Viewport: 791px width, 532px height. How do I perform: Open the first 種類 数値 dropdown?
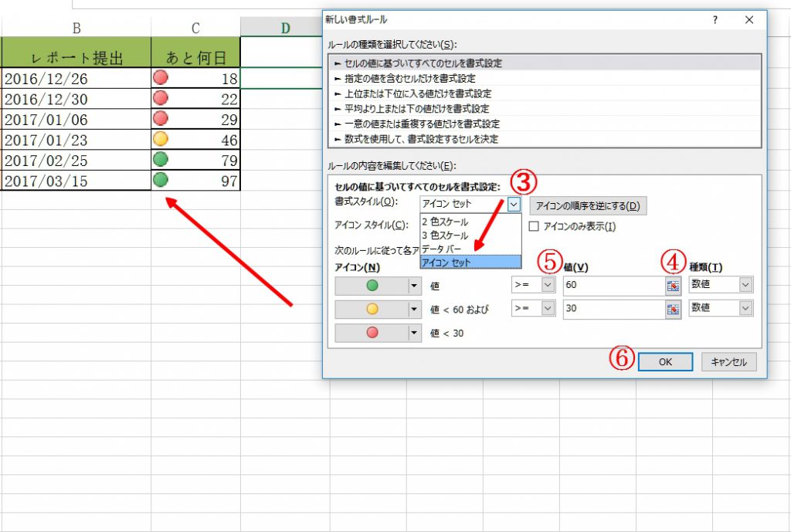(x=745, y=285)
